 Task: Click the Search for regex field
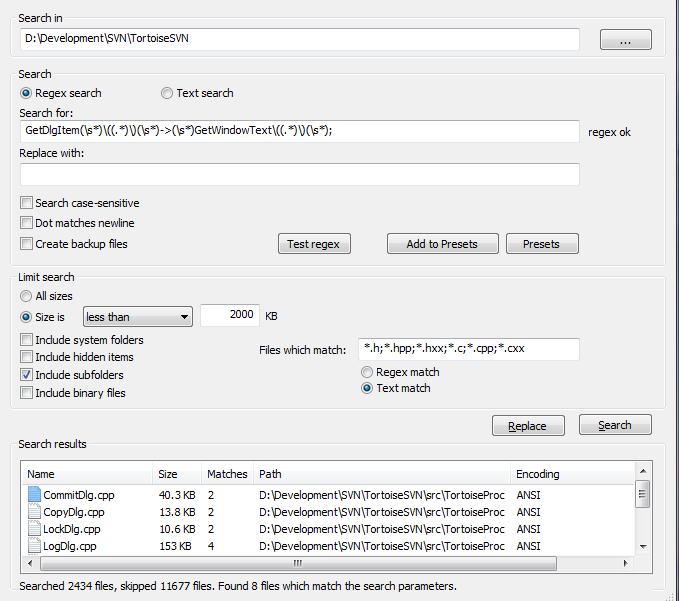coord(300,131)
